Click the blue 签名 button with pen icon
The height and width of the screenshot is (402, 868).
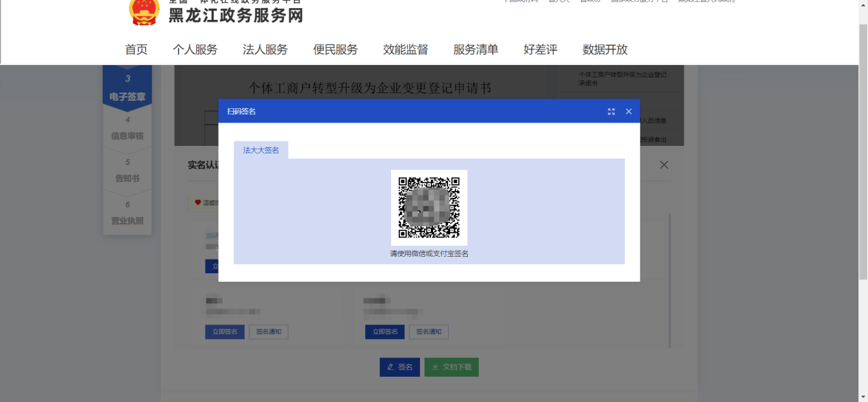pos(399,367)
